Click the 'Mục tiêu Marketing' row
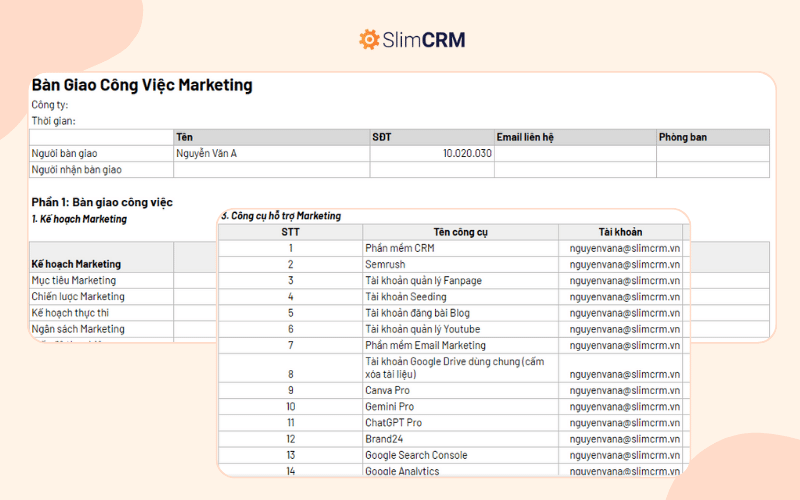Image resolution: width=800 pixels, height=500 pixels. point(73,281)
